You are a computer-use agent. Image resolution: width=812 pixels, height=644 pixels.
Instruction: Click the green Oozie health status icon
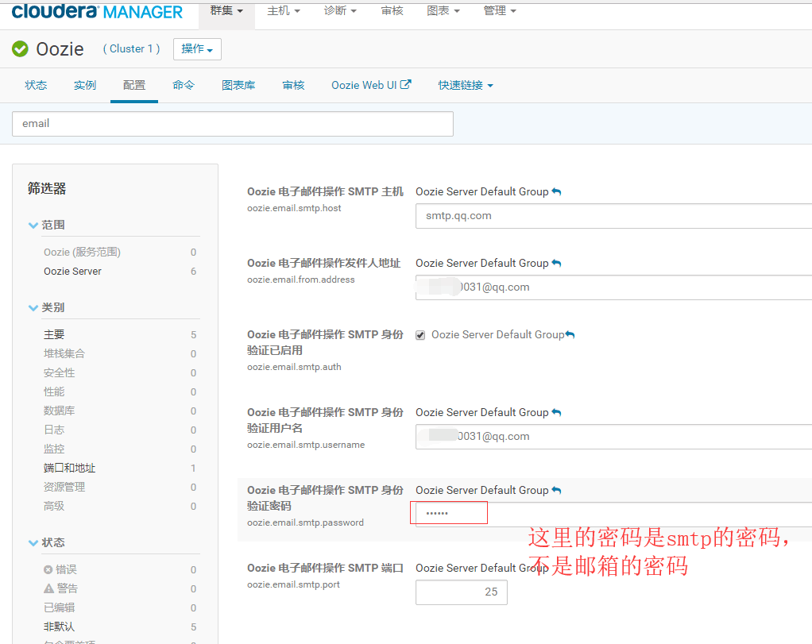pyautogui.click(x=20, y=48)
